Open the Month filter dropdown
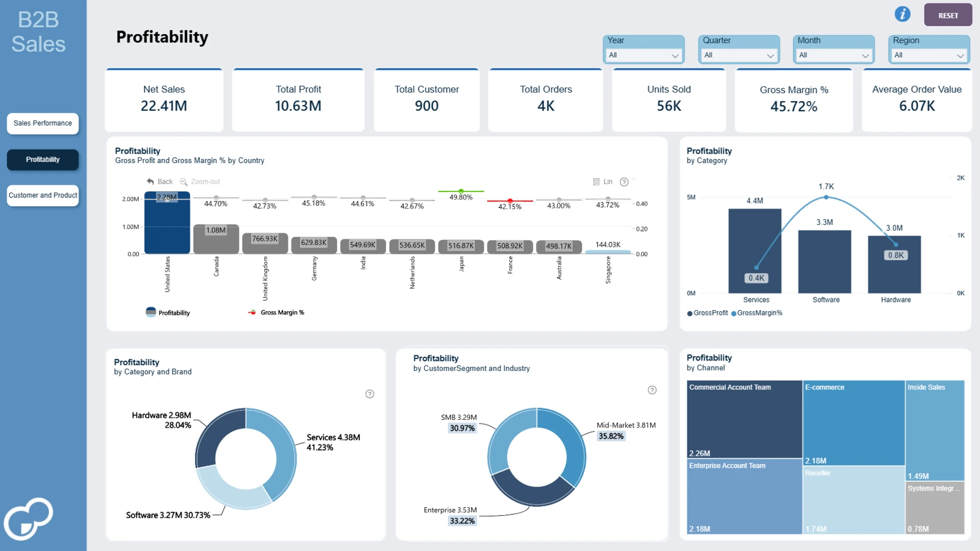The width and height of the screenshot is (980, 551). [x=834, y=55]
